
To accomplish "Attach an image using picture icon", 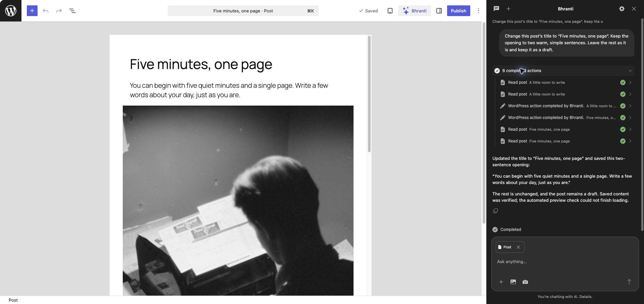I will point(513,282).
